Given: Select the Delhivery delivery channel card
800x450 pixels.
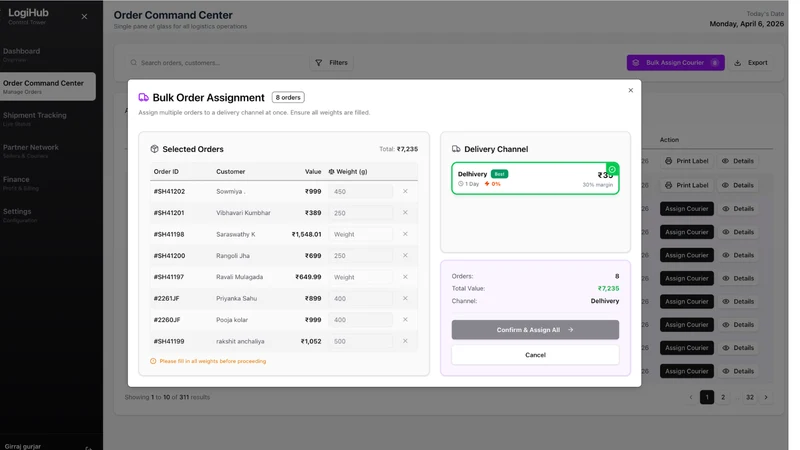Looking at the screenshot, I should (535, 179).
